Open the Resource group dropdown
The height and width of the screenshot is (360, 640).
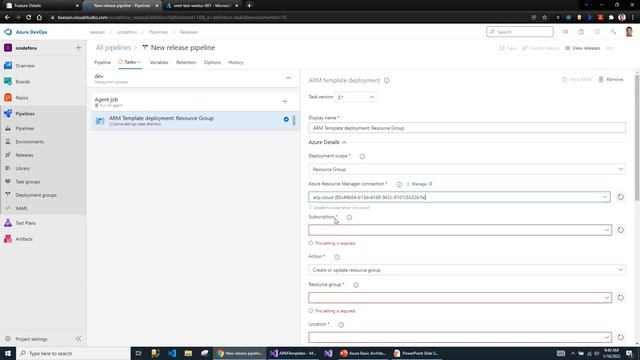coord(460,298)
